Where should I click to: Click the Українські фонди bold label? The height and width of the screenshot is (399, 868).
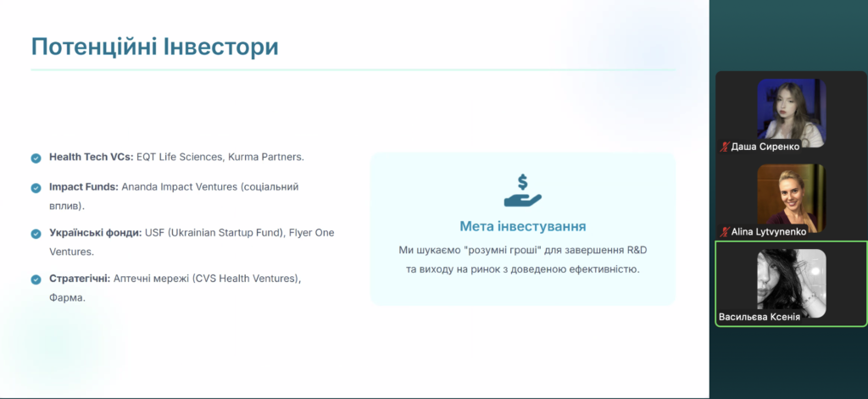(x=94, y=232)
